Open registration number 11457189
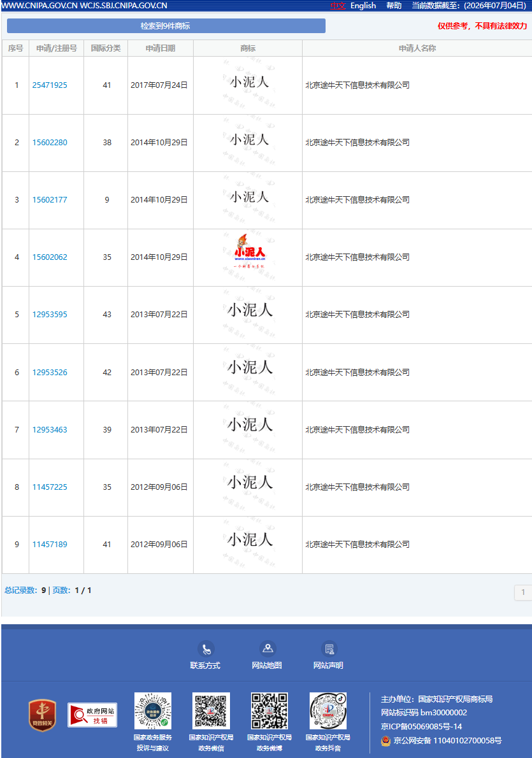Screen dimensions: 532x758 50,545
